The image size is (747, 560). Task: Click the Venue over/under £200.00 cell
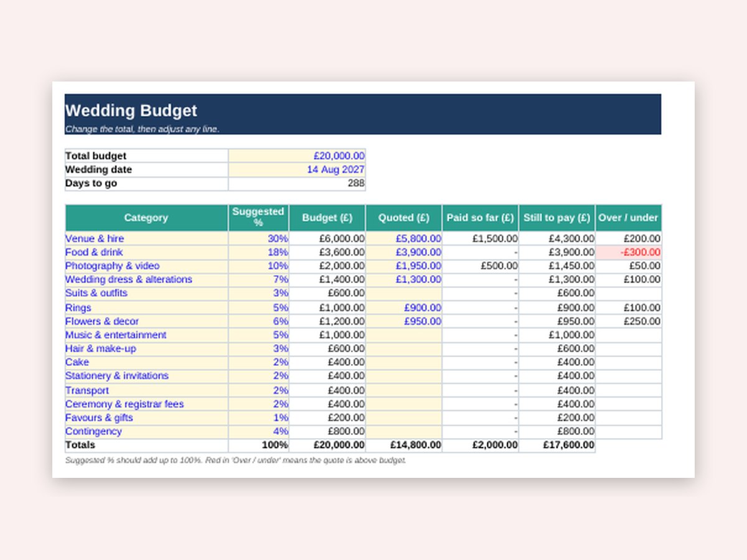[629, 238]
